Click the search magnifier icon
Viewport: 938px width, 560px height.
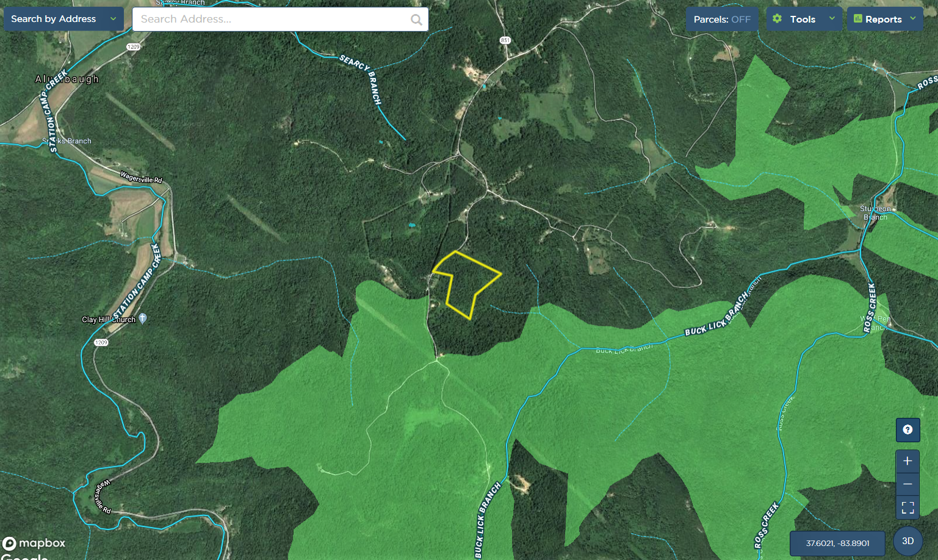tap(416, 20)
